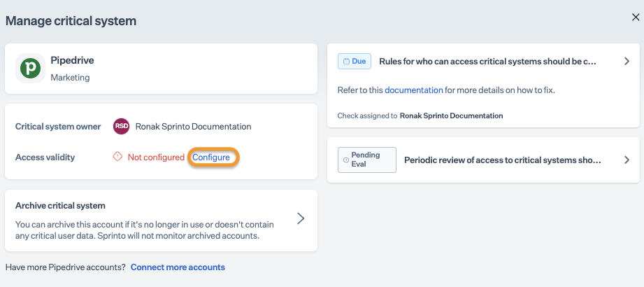Click the Due status badge

point(355,62)
